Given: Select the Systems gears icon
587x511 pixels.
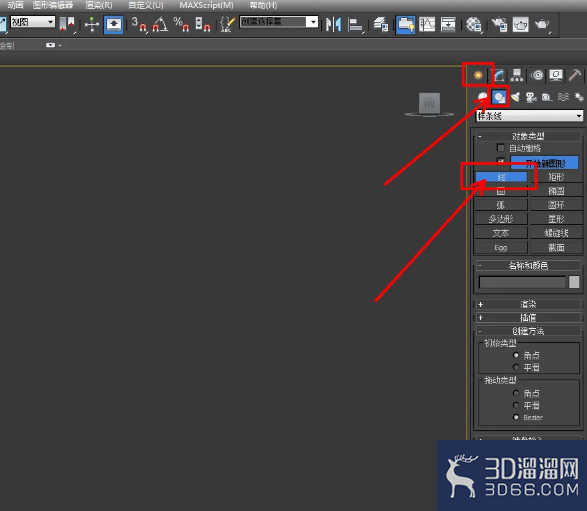Looking at the screenshot, I should click(x=579, y=97).
